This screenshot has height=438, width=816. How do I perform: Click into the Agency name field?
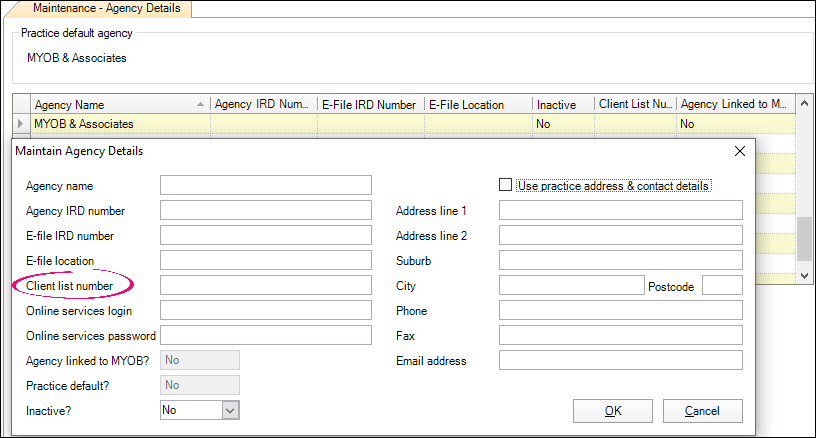[265, 186]
